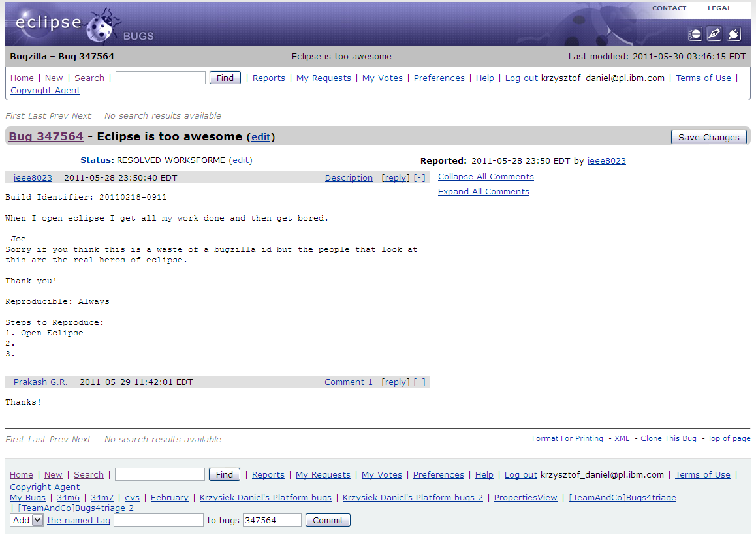Open Search in the footer navigation
This screenshot has height=535, width=756.
(89, 475)
